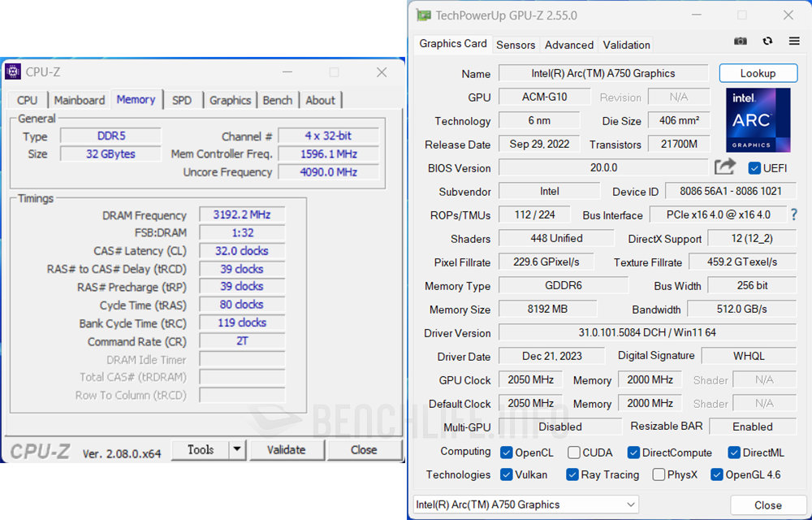Toggle the Vulkan checkbox

(507, 474)
